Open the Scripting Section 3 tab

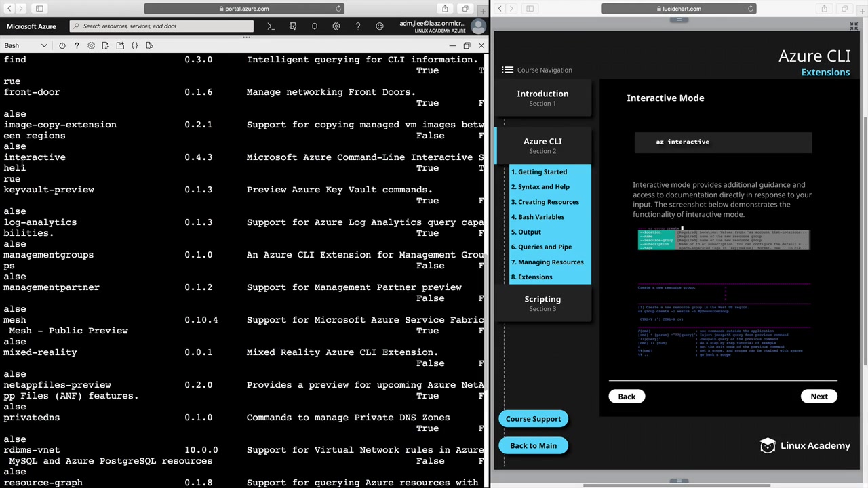click(x=542, y=303)
